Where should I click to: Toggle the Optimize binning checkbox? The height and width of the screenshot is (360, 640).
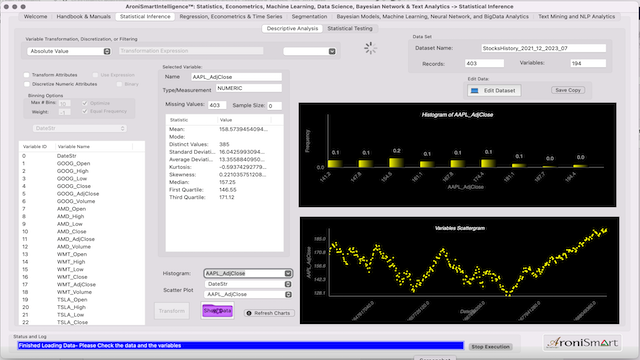[85, 103]
